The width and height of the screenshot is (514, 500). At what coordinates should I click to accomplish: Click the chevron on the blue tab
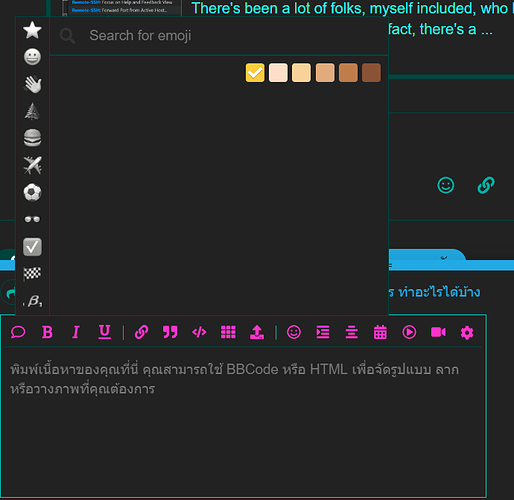point(444,258)
